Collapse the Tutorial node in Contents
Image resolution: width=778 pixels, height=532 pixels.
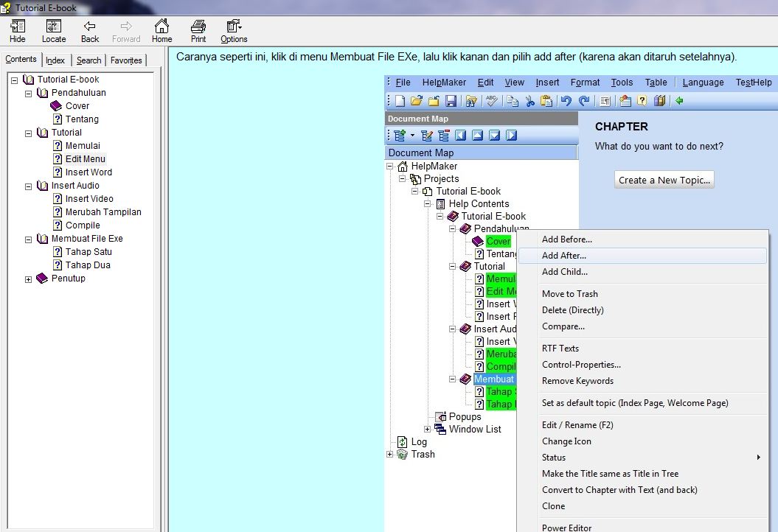[28, 133]
